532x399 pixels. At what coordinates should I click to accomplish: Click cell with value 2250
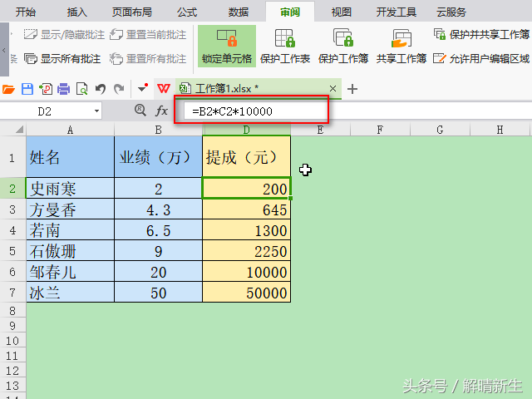(x=247, y=251)
